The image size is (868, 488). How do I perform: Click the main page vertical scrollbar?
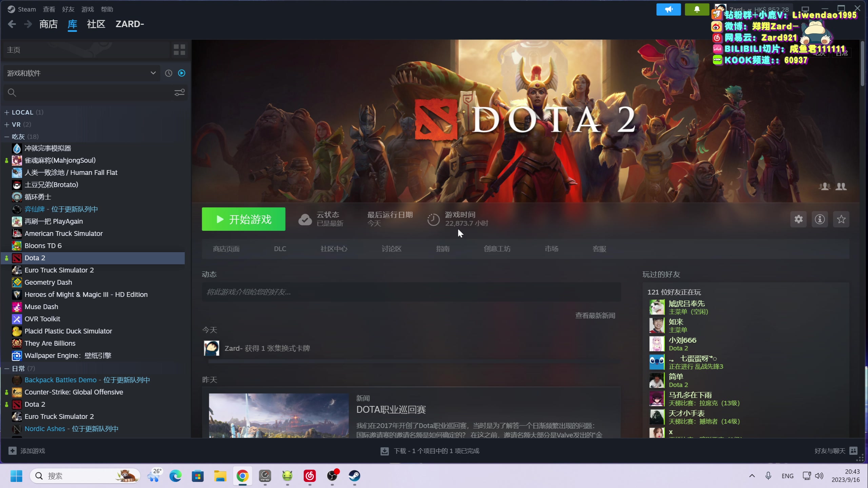(862, 64)
